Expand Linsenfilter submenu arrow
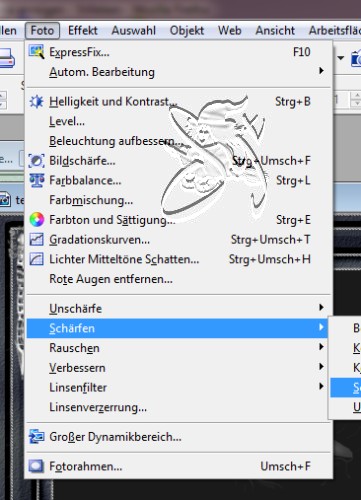This screenshot has width=361, height=500. [x=321, y=386]
